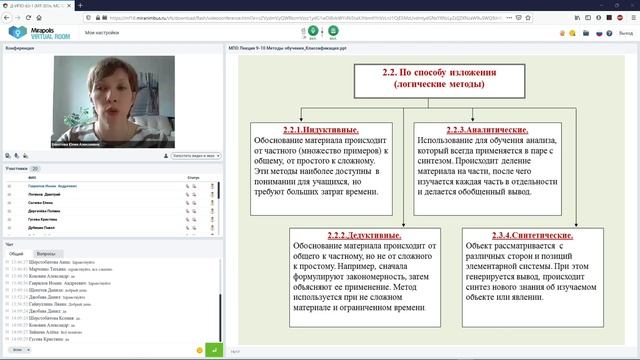Select participant 'Дубинин Павел'

(x=41, y=228)
